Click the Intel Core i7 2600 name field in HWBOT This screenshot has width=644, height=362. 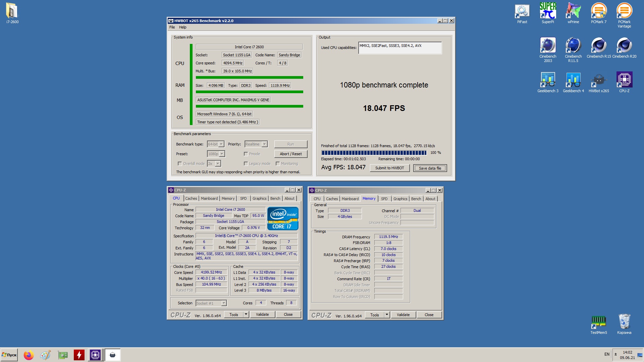[249, 47]
